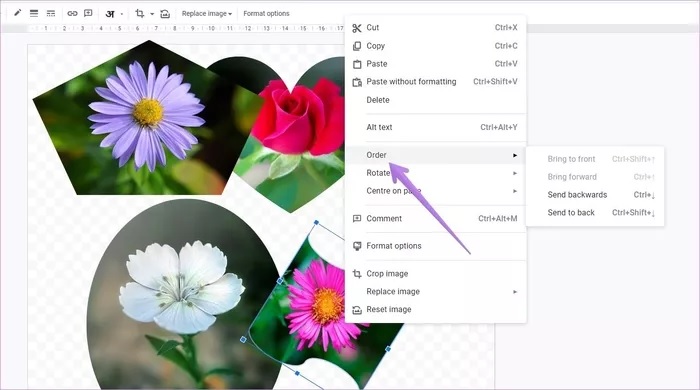The image size is (700, 390).
Task: Select the crop image toolbar icon
Action: tap(139, 14)
